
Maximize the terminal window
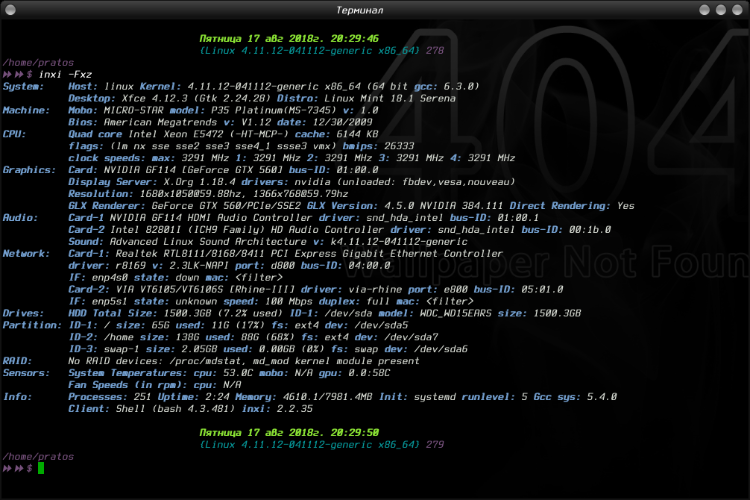coord(720,9)
